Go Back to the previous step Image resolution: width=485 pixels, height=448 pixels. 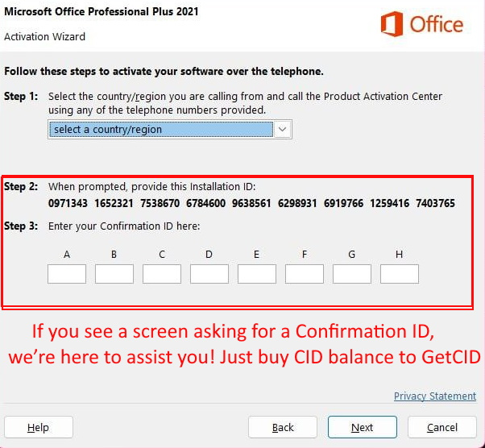283,427
